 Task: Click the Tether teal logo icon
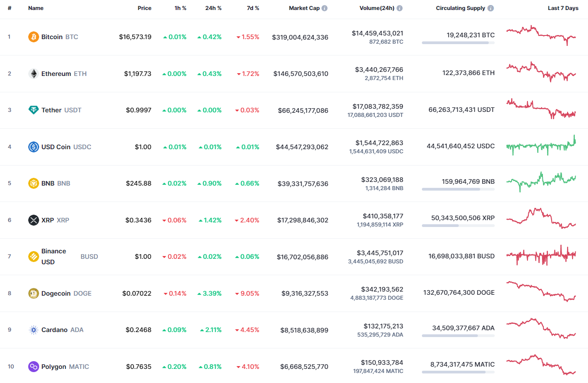33,110
